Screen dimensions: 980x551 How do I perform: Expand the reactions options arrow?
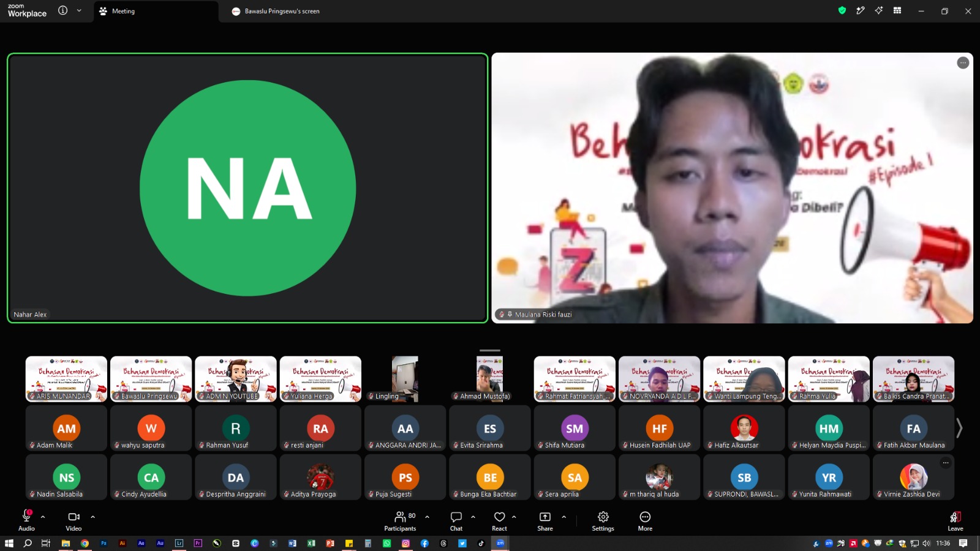(x=514, y=517)
